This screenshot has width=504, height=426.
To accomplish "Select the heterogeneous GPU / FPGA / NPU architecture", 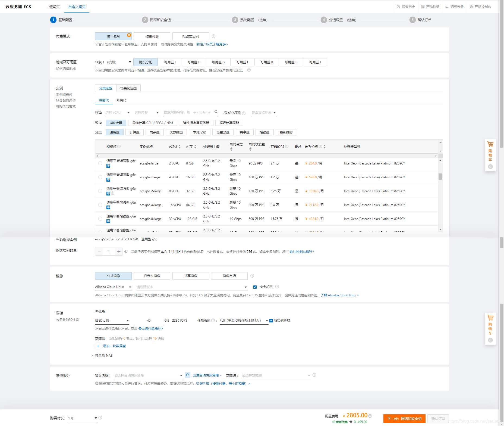I will [x=153, y=123].
